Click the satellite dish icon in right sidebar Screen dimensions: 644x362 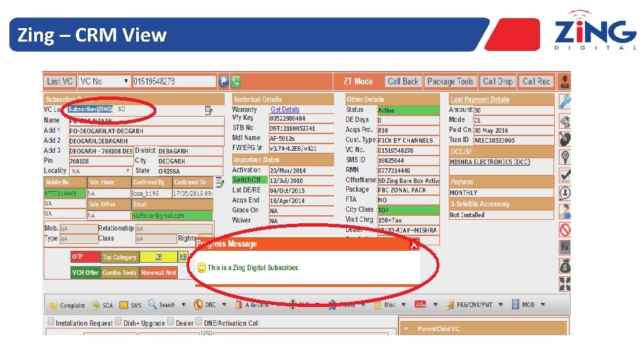[x=565, y=139]
